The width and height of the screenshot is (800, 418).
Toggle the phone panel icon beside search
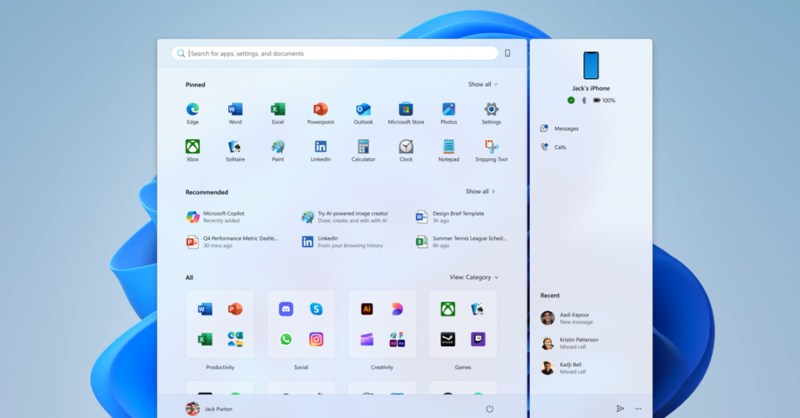click(507, 53)
